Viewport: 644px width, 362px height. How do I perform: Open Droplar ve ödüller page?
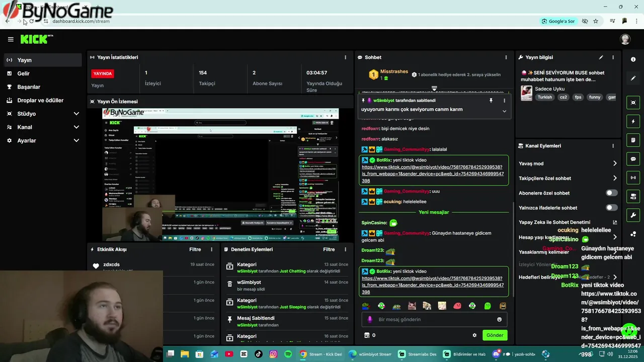pos(42,100)
